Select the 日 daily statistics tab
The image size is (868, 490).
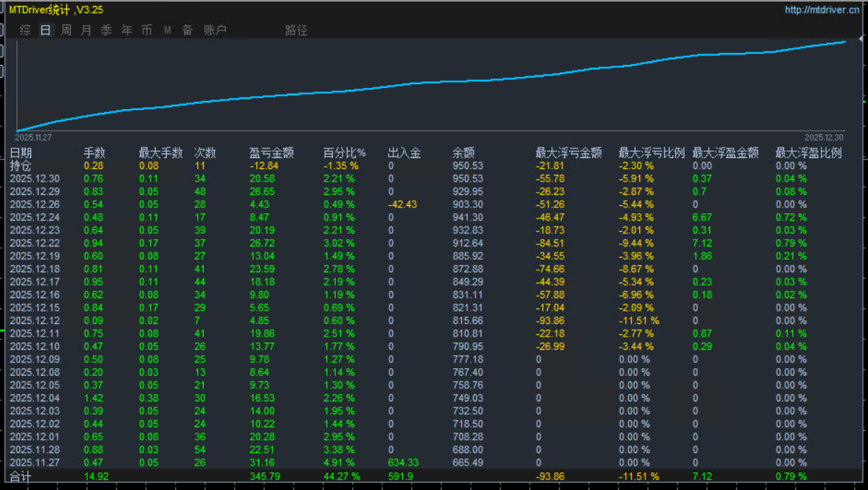point(46,30)
